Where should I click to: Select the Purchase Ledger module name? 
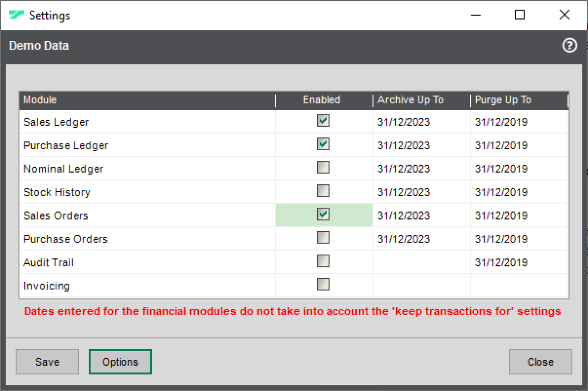point(66,146)
